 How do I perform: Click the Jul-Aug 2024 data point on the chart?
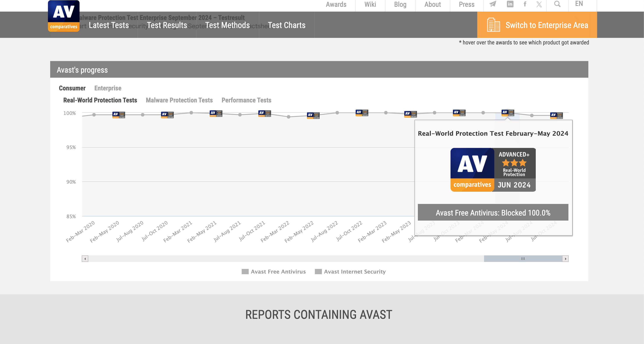coord(532,116)
